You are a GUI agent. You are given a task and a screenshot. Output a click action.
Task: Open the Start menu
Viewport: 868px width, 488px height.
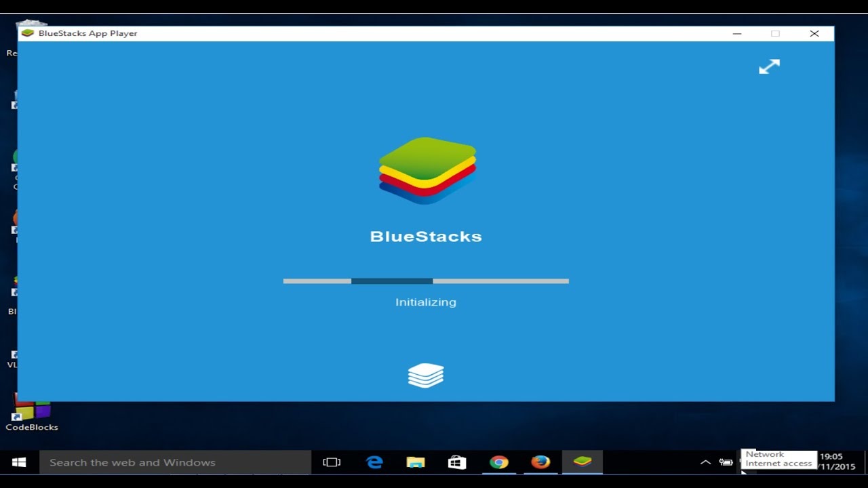pos(19,462)
